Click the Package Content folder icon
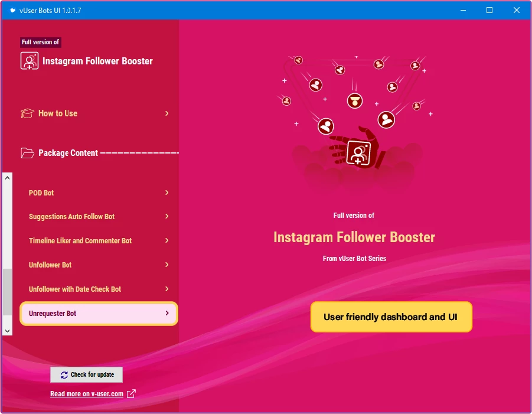Screen dimensions: 532x414 click(28, 153)
